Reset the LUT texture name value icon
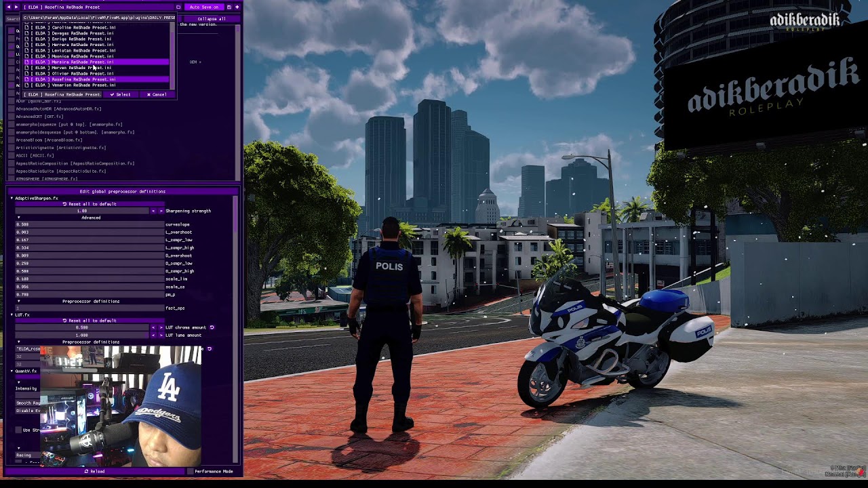The width and height of the screenshot is (868, 488). coord(210,349)
